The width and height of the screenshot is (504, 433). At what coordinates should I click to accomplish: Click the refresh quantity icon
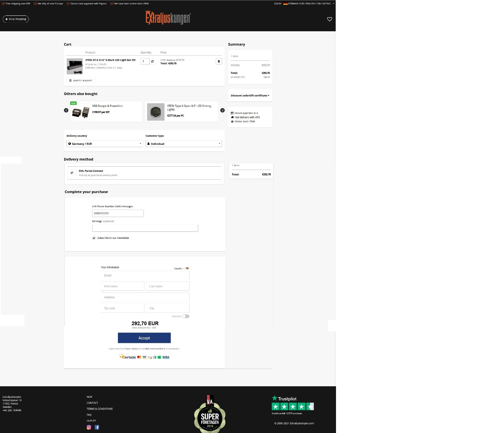click(153, 61)
